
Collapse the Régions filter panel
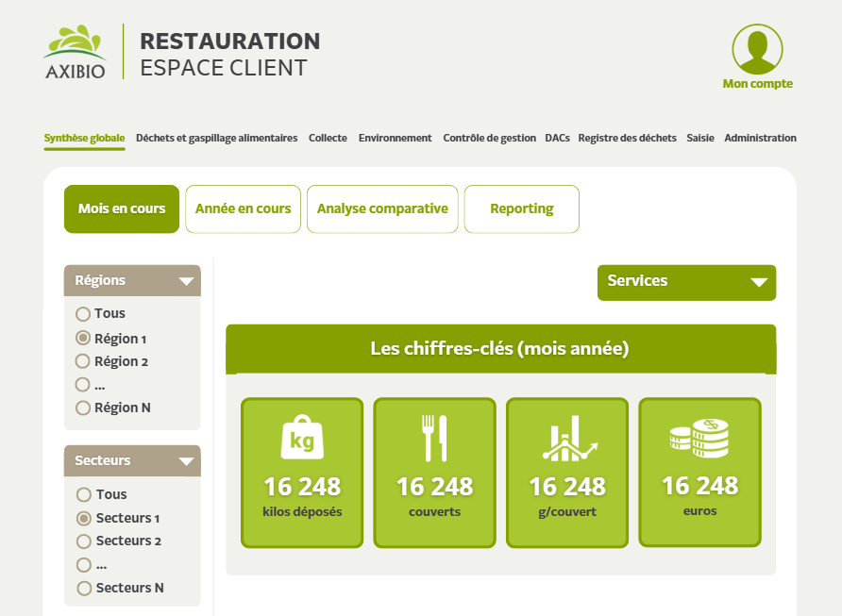click(x=186, y=281)
